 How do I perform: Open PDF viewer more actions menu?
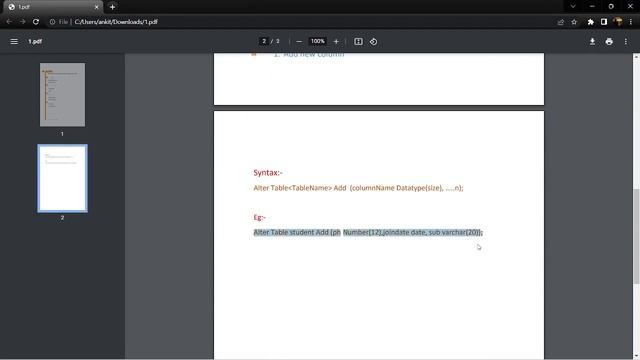tap(626, 41)
